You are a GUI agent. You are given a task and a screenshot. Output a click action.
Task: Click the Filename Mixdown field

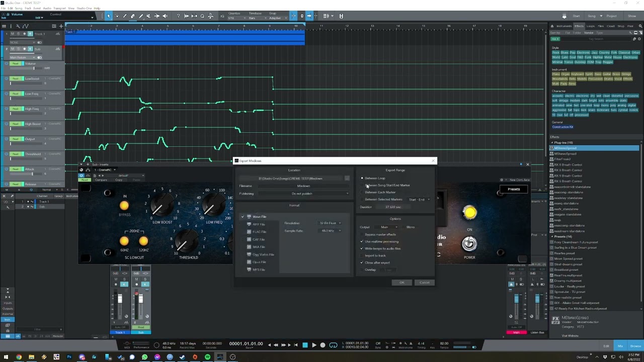pos(303,186)
